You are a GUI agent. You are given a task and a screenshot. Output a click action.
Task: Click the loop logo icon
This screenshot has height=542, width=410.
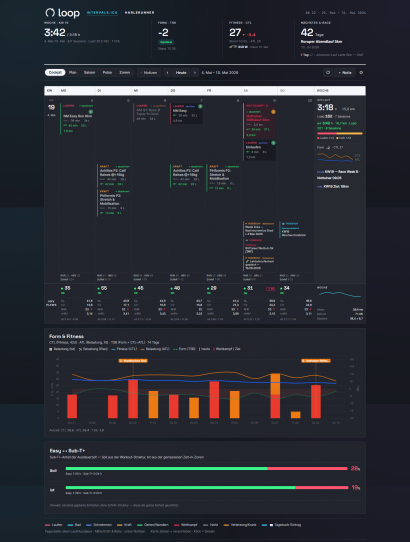click(50, 13)
